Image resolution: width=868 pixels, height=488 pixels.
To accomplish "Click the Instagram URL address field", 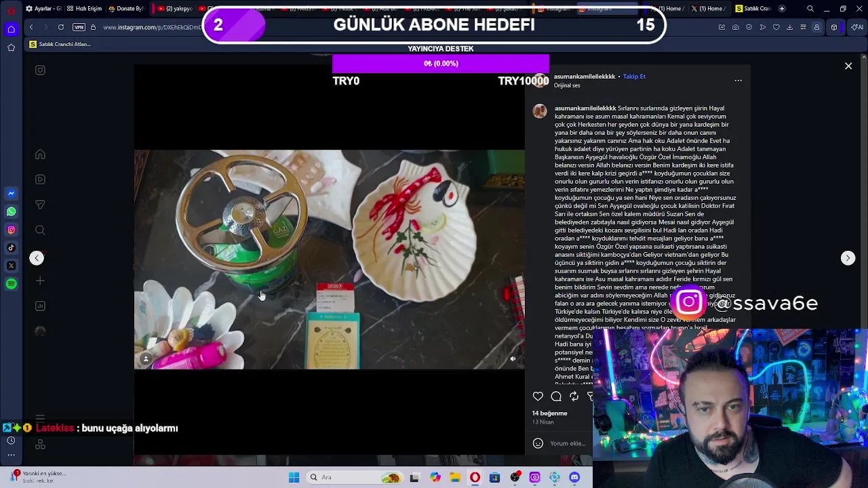I will pyautogui.click(x=152, y=27).
